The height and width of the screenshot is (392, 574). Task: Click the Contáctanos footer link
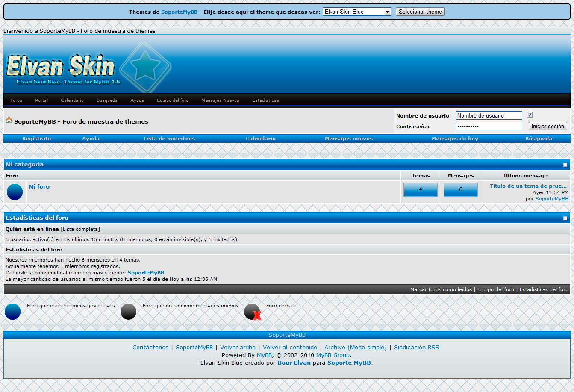150,348
